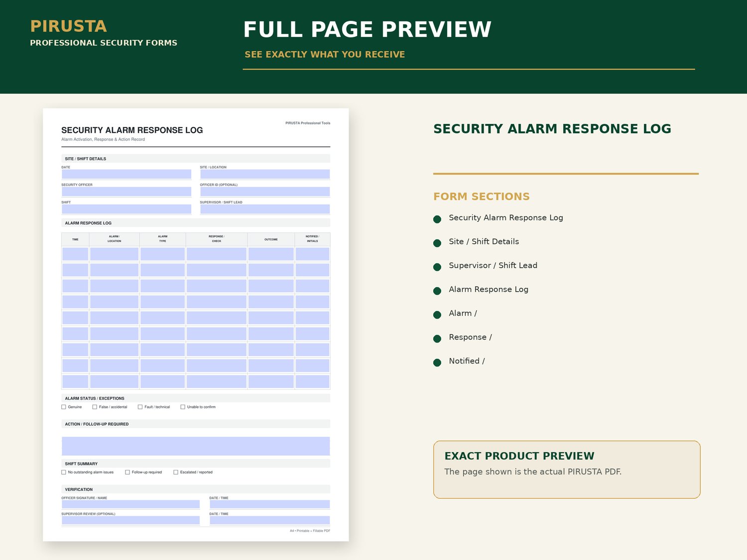Image resolution: width=747 pixels, height=560 pixels.
Task: Check Escalated / reported box
Action: pos(176,472)
